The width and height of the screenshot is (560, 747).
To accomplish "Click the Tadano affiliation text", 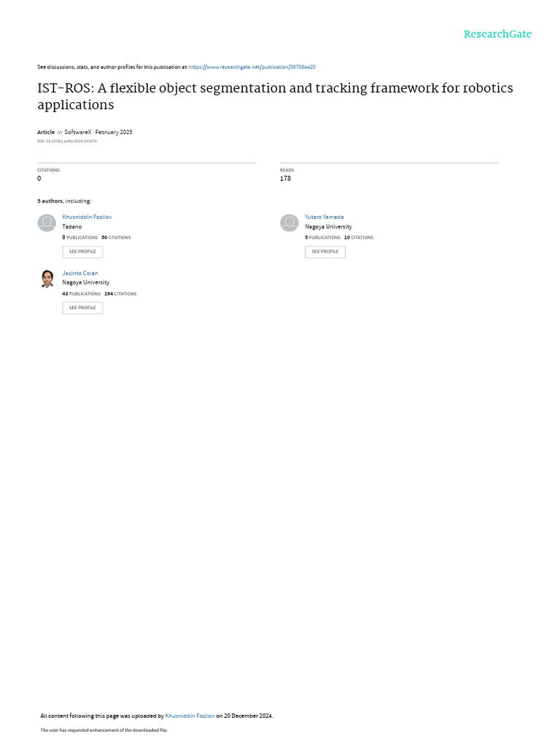I will point(72,227).
